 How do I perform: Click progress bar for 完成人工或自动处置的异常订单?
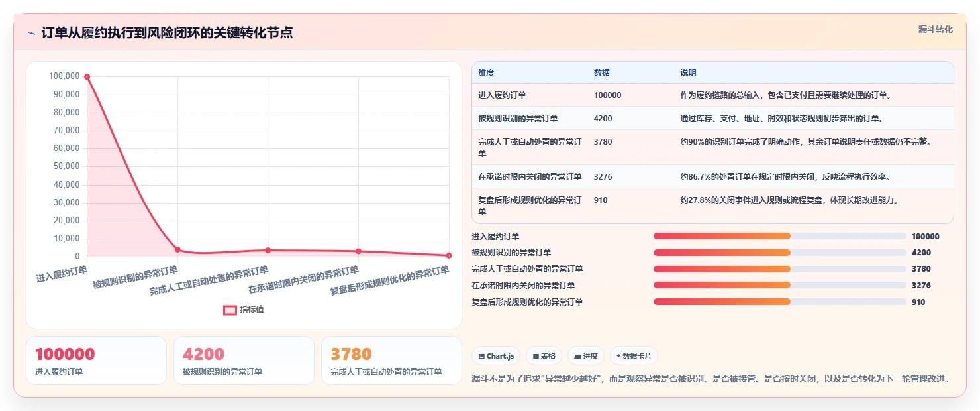(x=779, y=269)
